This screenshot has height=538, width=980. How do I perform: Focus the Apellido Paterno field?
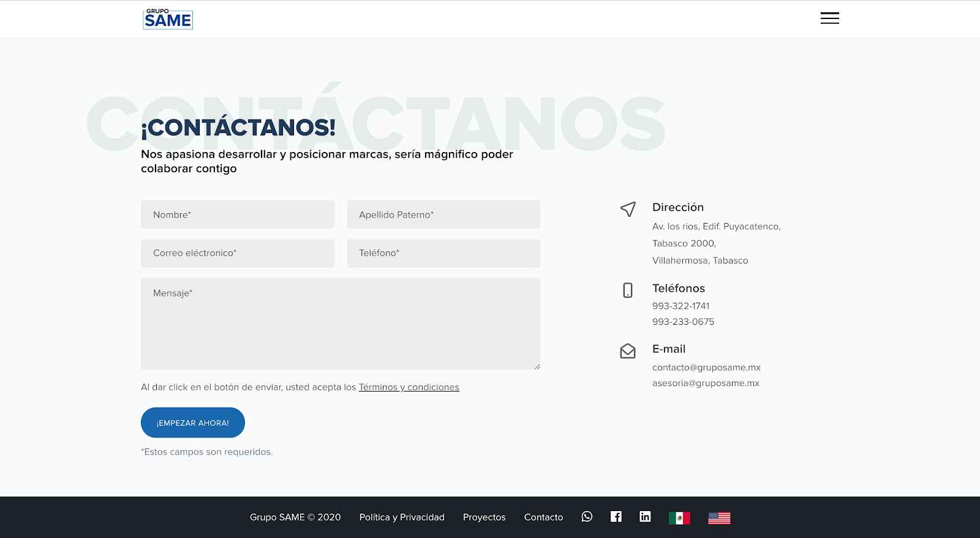tap(443, 214)
